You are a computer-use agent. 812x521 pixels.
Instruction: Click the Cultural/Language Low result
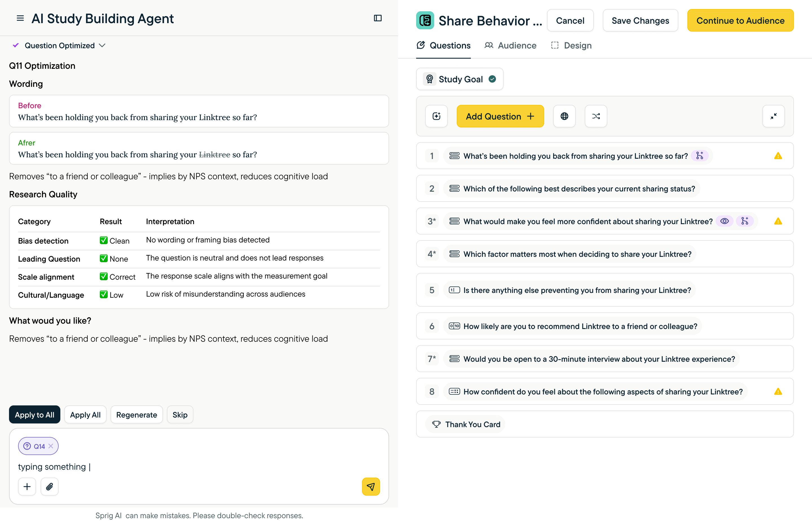click(x=112, y=295)
